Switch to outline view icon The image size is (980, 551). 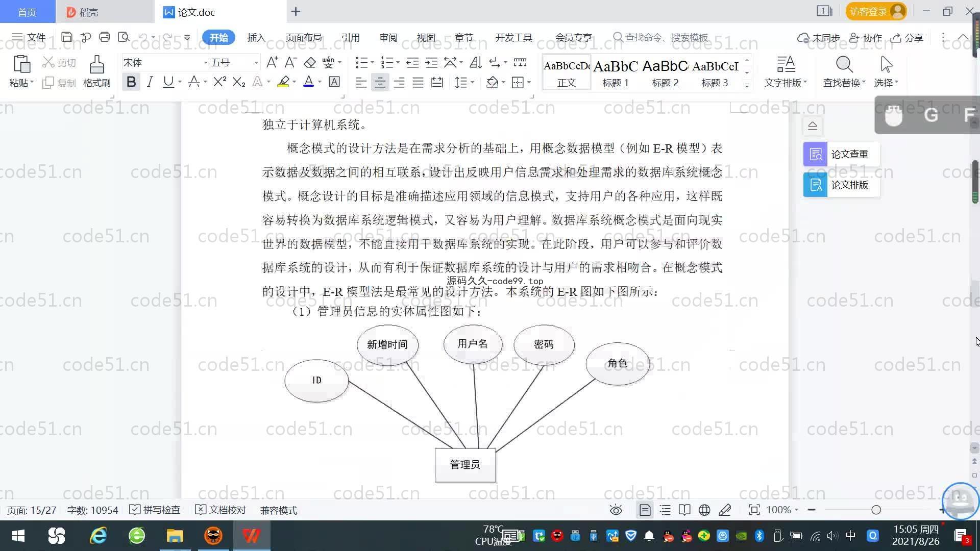click(x=665, y=510)
